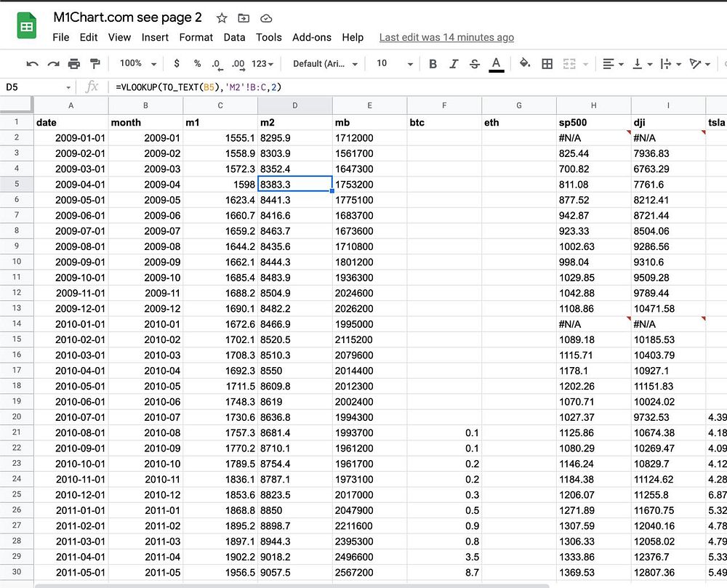Toggle bold formatting
The image size is (727, 588).
[433, 64]
